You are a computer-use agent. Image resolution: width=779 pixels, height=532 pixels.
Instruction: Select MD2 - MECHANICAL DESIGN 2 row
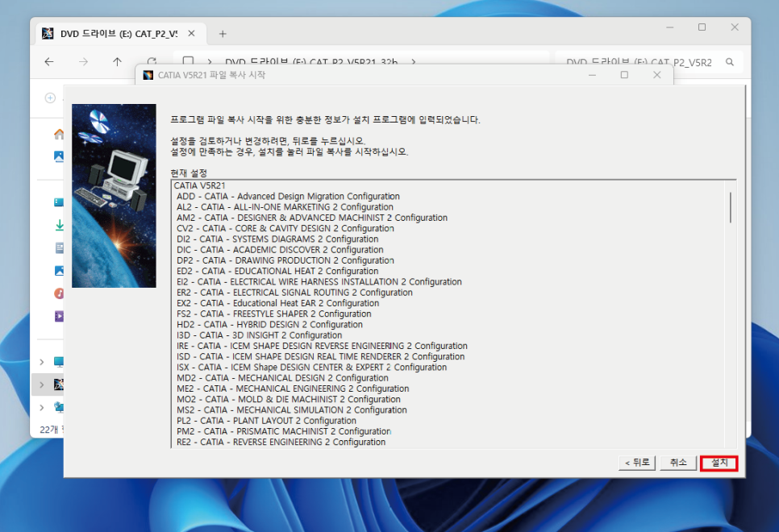coord(283,378)
